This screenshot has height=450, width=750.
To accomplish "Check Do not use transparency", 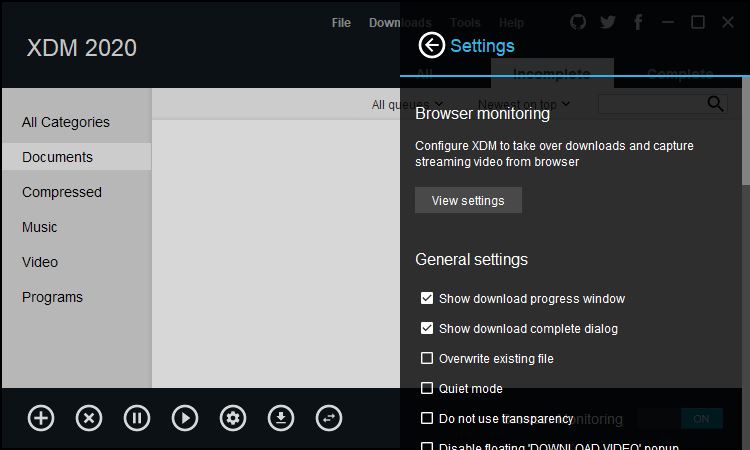I will pyautogui.click(x=427, y=418).
